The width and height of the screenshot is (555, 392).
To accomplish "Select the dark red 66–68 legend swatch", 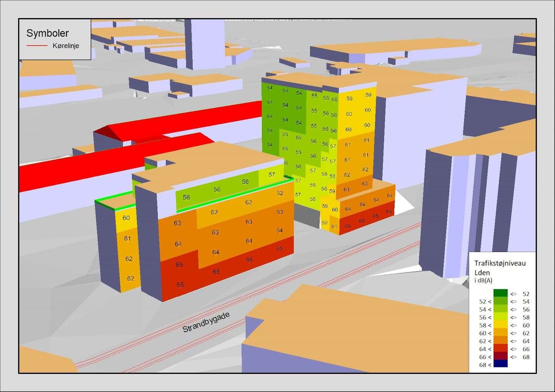I will [500, 356].
